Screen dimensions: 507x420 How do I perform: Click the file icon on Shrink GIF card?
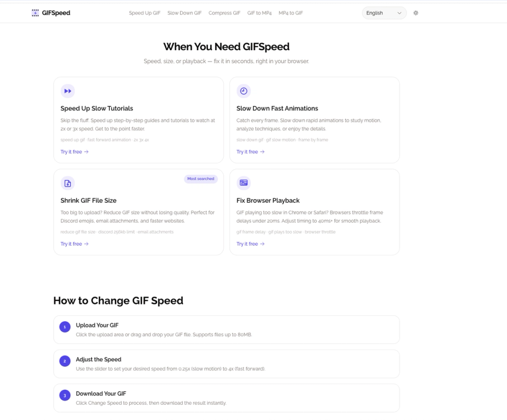coord(67,183)
